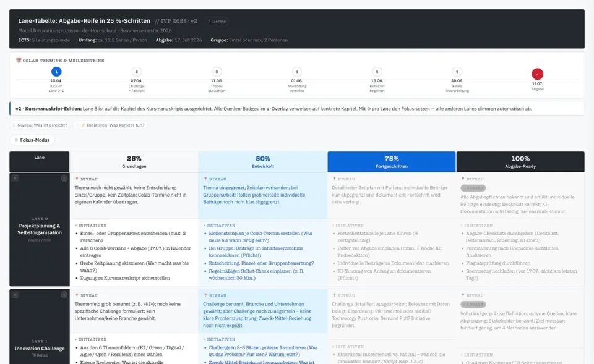594x364 pixels.
Task: Click the 'Umfang: ca. 12,5 Seiten / Person' text
Action: [x=113, y=40]
